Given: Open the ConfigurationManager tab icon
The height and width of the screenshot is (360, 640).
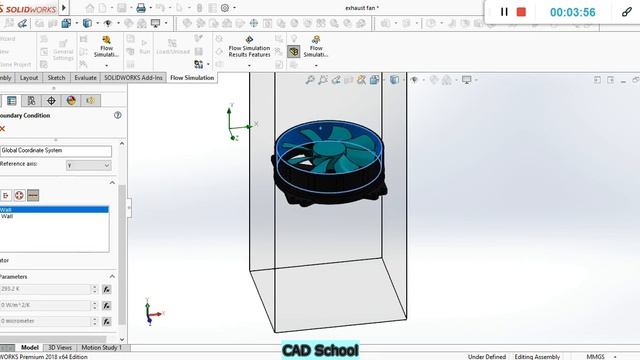Looking at the screenshot, I should [31, 100].
